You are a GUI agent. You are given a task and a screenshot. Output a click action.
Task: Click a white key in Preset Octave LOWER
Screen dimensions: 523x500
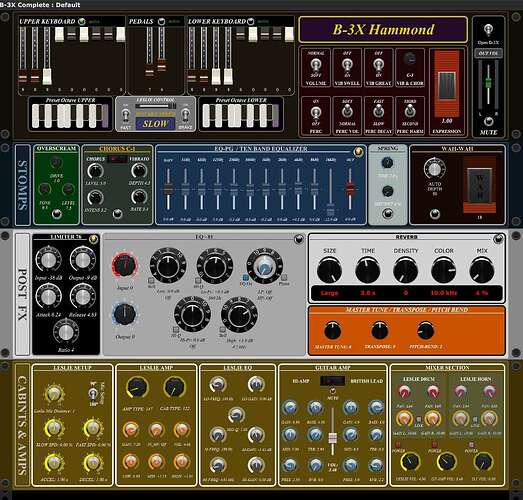coord(206,116)
